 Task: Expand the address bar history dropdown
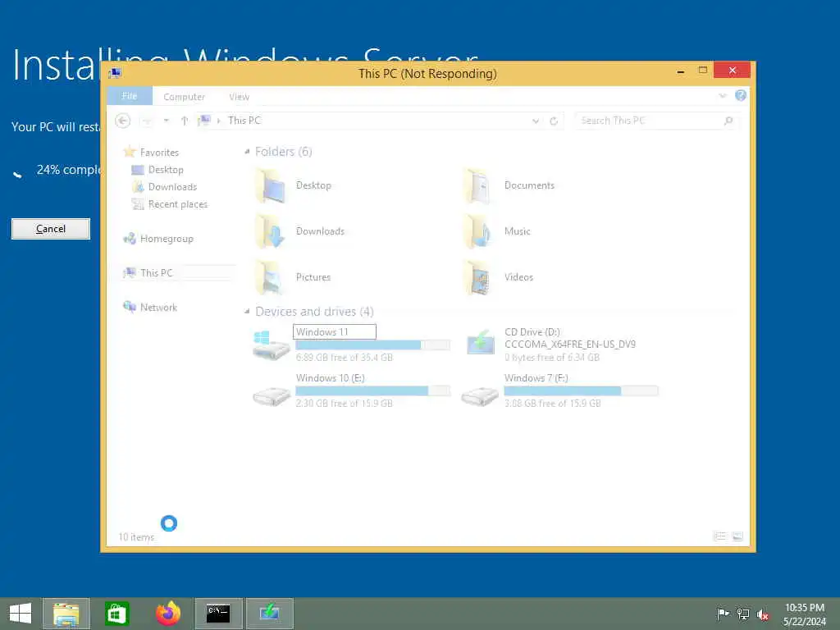click(535, 121)
